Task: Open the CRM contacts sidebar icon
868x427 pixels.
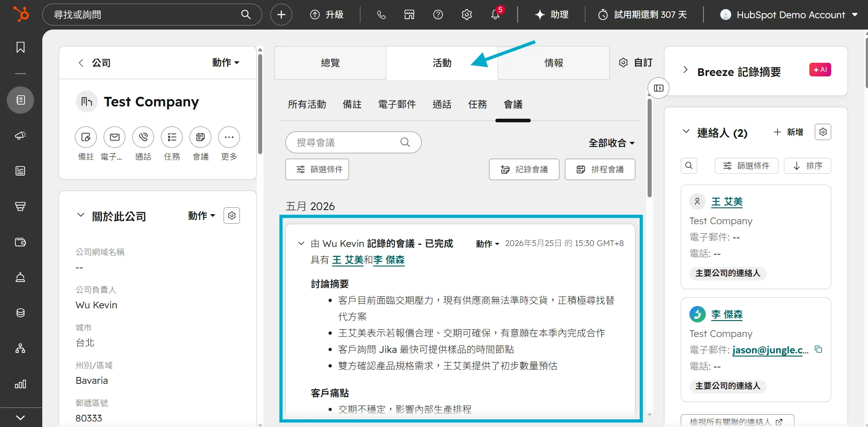Action: coord(20,100)
